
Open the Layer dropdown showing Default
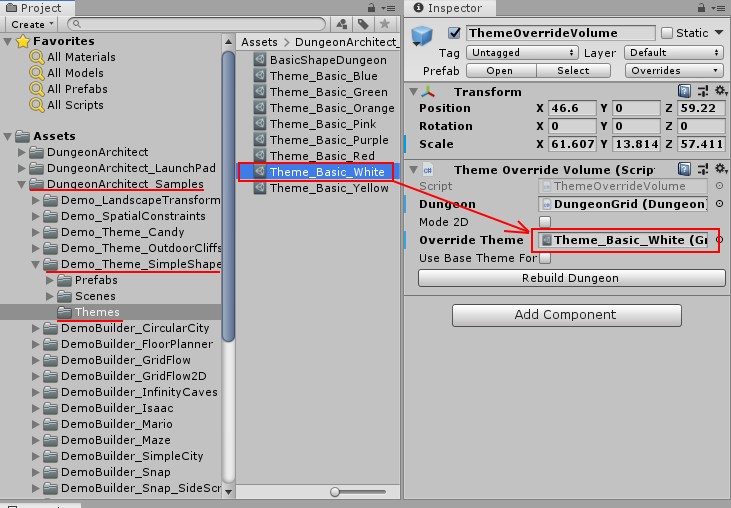673,52
